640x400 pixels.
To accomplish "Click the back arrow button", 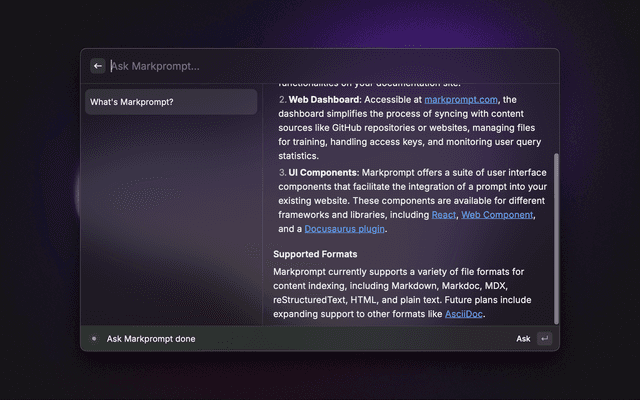I will click(98, 66).
